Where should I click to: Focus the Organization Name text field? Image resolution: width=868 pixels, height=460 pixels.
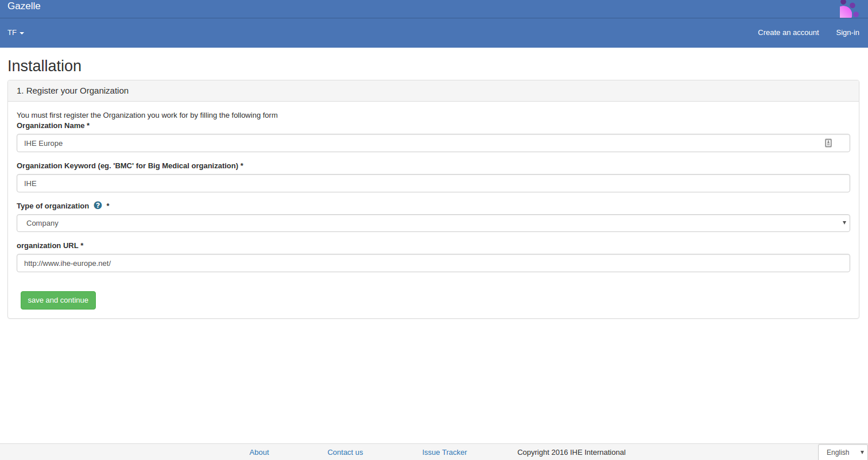click(x=419, y=143)
